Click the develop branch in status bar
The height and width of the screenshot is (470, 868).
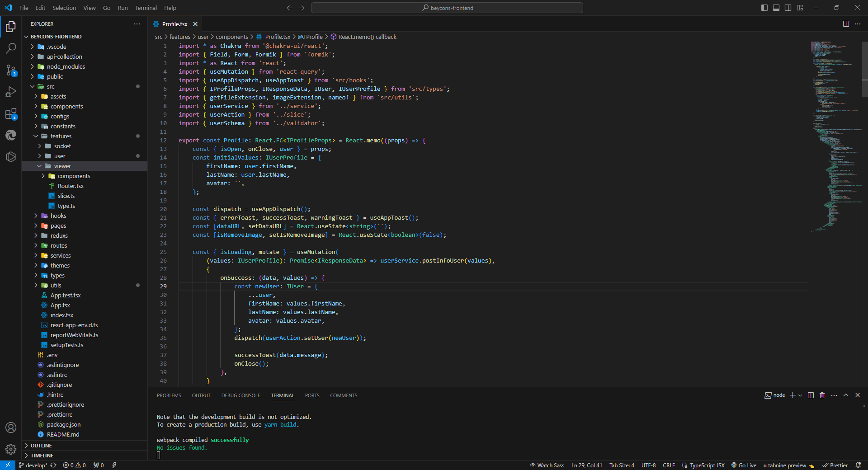[33, 465]
